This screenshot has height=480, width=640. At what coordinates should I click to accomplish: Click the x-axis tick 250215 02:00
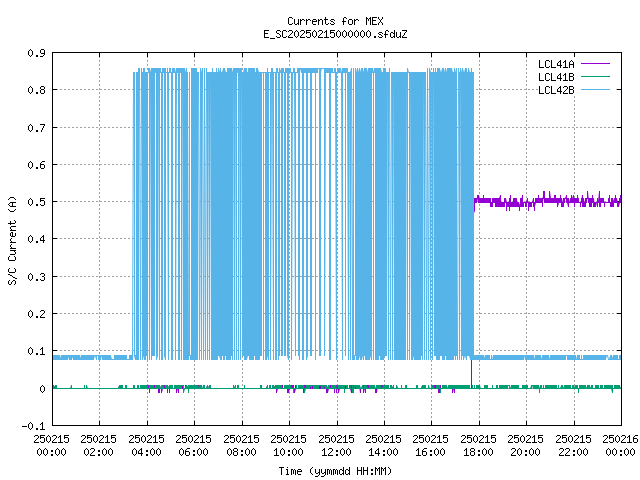coord(99,446)
